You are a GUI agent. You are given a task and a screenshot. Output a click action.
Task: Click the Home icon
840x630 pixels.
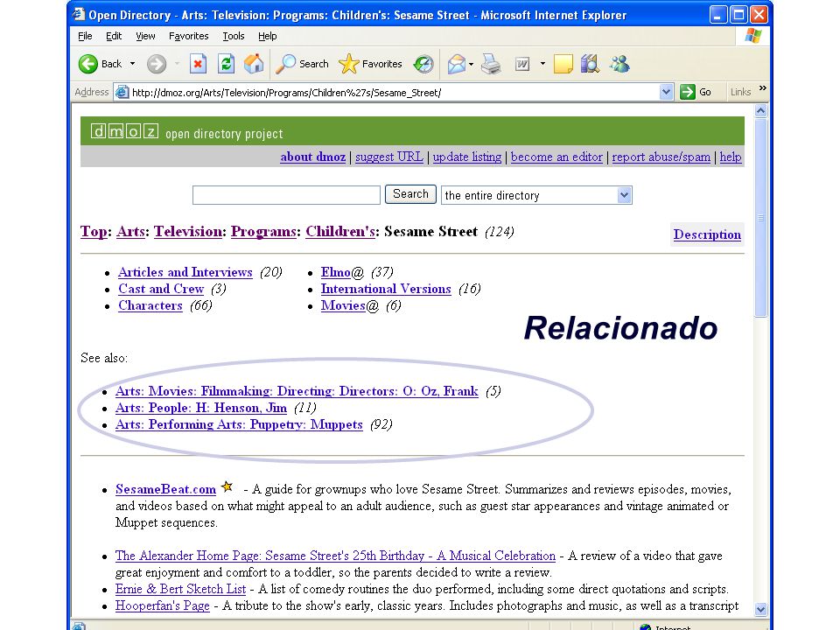tap(254, 64)
